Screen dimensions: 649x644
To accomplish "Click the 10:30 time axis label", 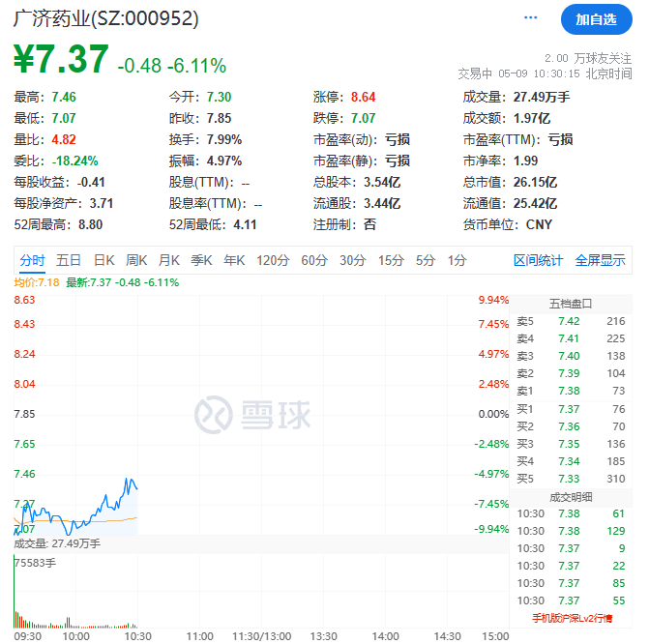I will (x=138, y=636).
